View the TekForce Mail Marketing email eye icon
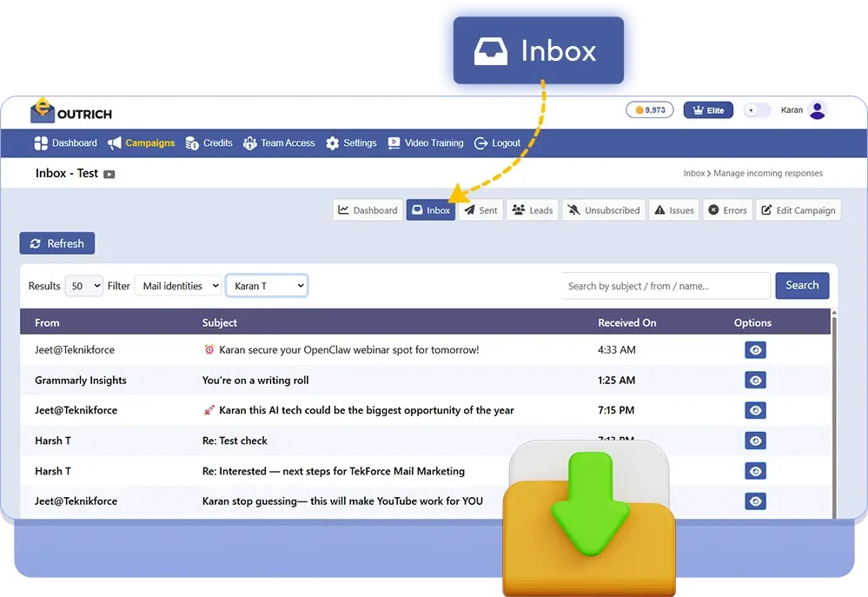This screenshot has height=597, width=868. 755,471
